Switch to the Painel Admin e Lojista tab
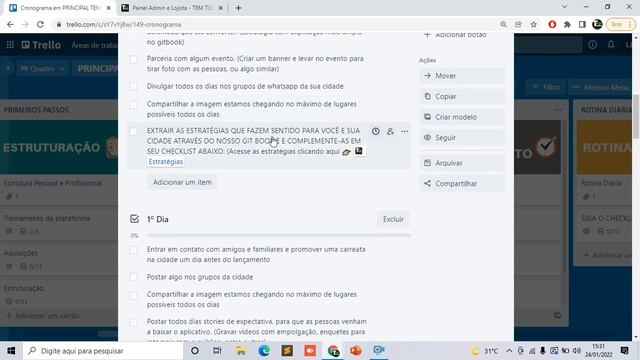Screen dimensions: 640x360 coord(172,8)
